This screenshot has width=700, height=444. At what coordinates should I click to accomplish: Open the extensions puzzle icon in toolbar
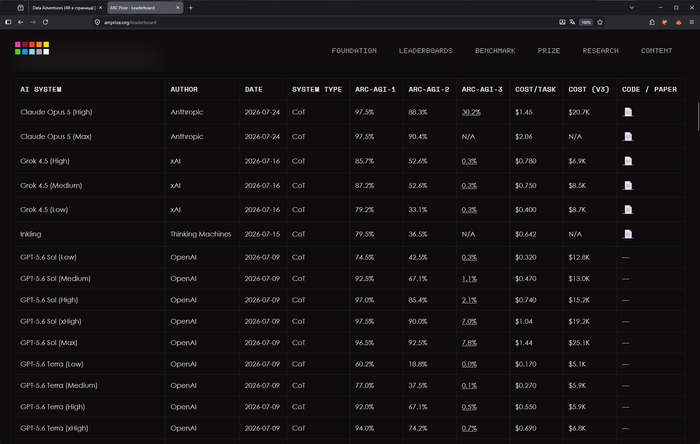pyautogui.click(x=652, y=22)
